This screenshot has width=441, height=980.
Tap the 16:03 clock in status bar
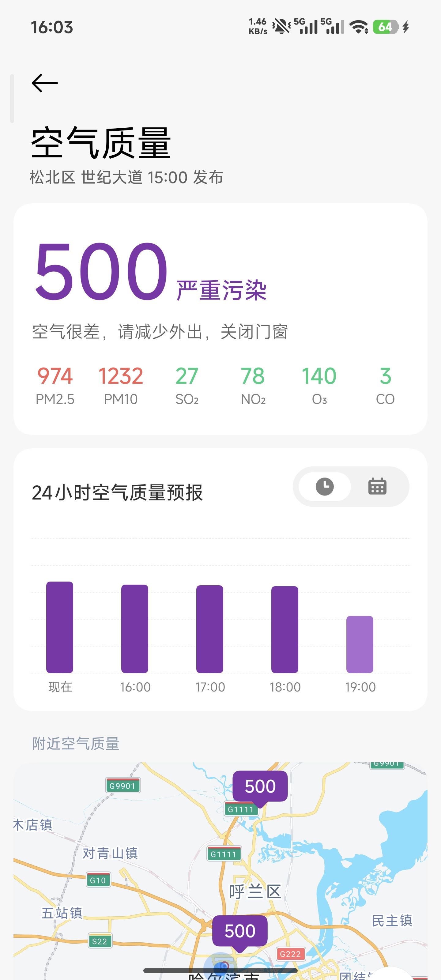tap(52, 27)
